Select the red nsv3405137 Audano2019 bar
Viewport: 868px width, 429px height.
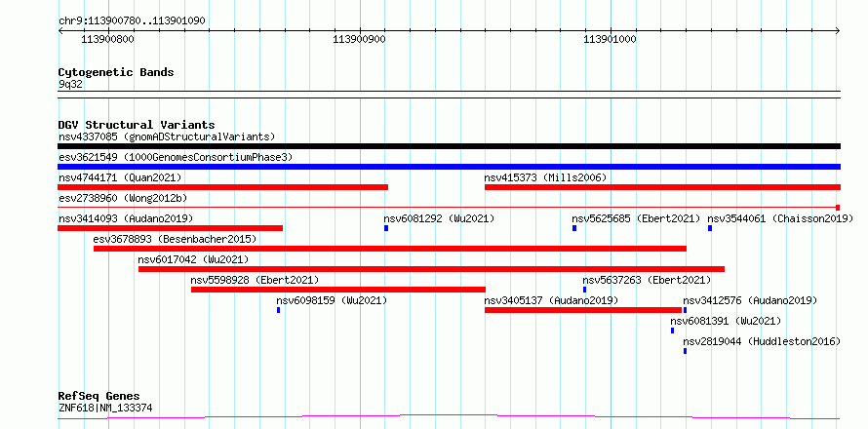click(x=583, y=310)
